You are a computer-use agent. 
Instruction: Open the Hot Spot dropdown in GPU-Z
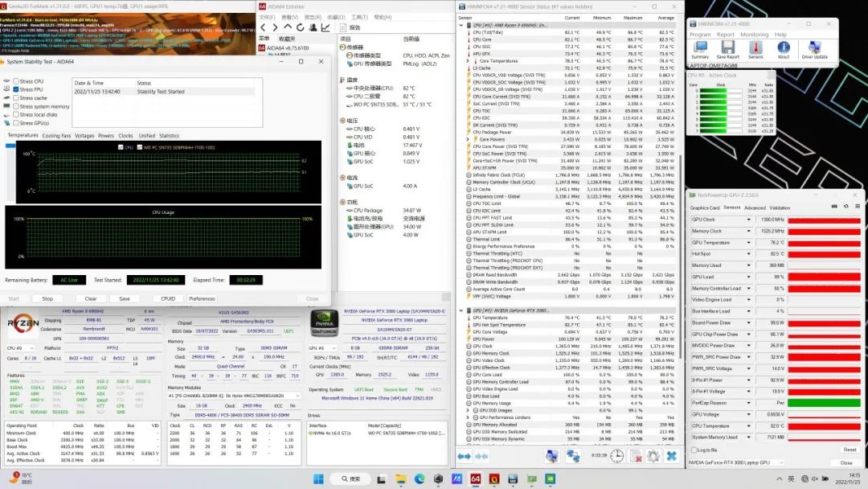[749, 254]
